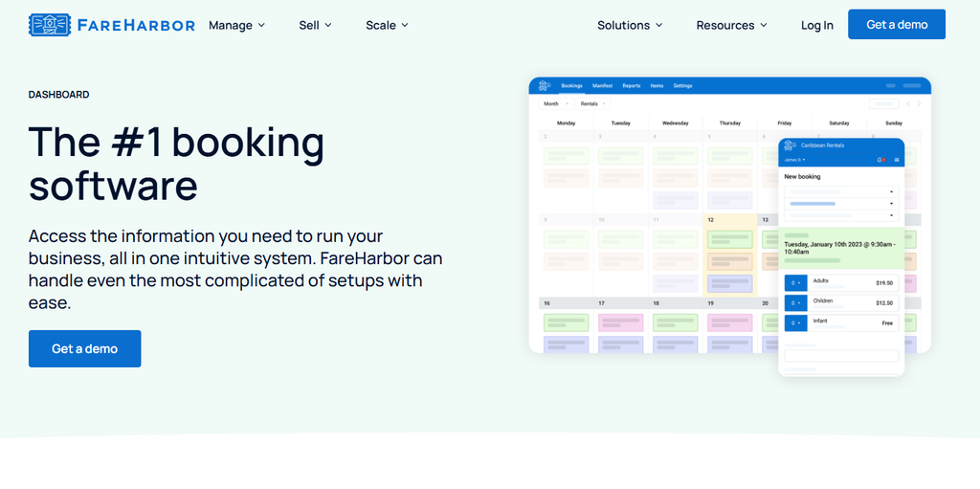
Task: Click the Adults $19.50 price
Action: pyautogui.click(x=884, y=282)
